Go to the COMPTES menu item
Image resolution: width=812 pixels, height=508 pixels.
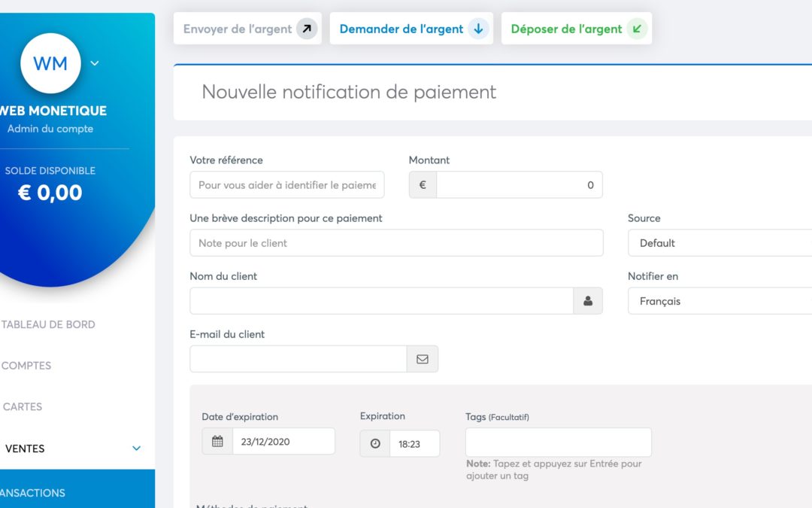26,366
